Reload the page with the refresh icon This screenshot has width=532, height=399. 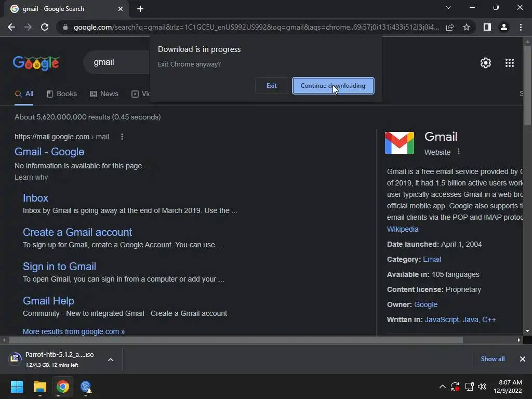(x=45, y=27)
